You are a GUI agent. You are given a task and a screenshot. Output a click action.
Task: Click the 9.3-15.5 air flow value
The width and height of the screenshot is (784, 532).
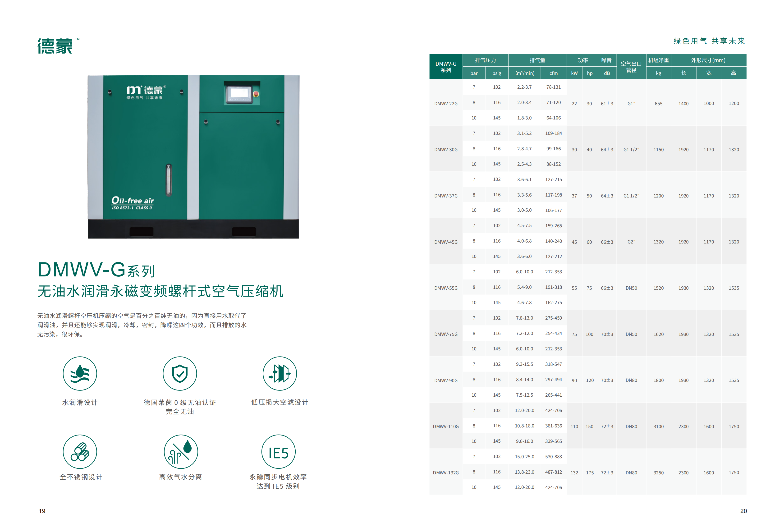525,364
